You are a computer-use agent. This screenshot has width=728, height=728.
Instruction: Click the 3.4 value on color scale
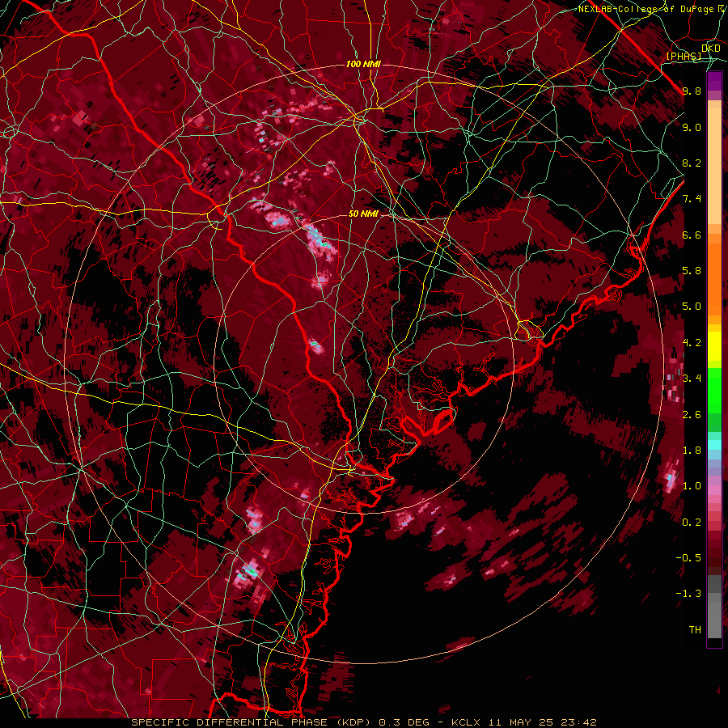tap(692, 379)
